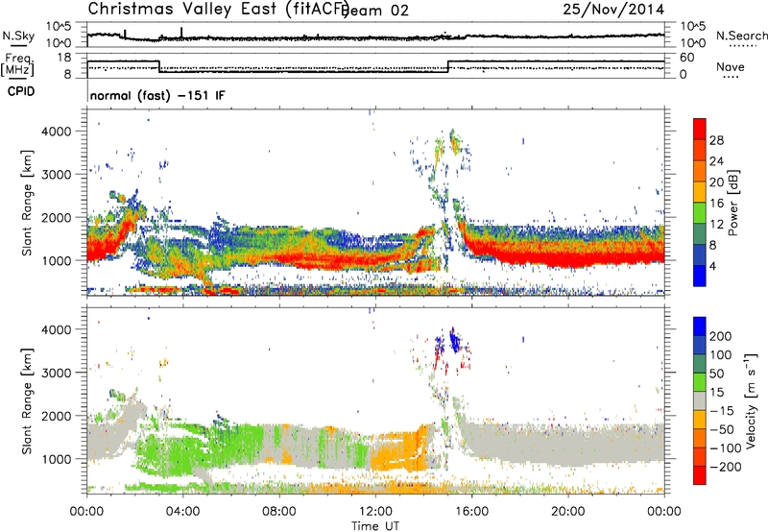Click the frequency step-up line near 15:00
This screenshot has height=532, width=768.
447,66
